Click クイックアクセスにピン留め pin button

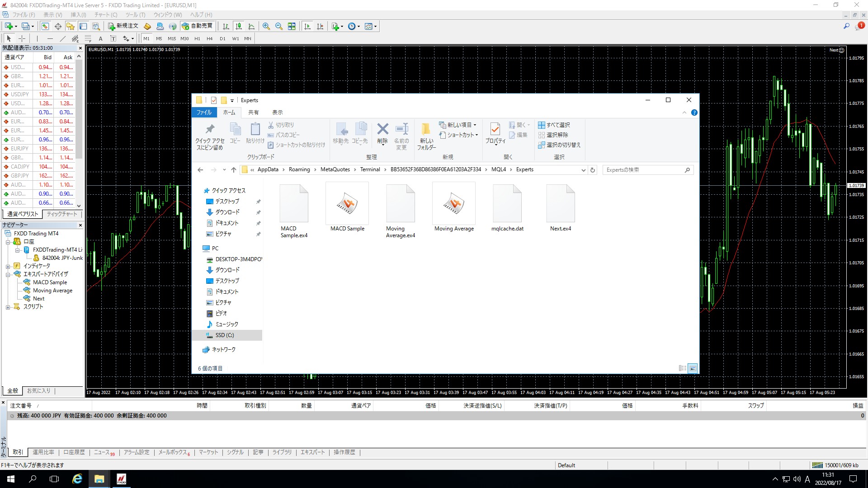[210, 137]
